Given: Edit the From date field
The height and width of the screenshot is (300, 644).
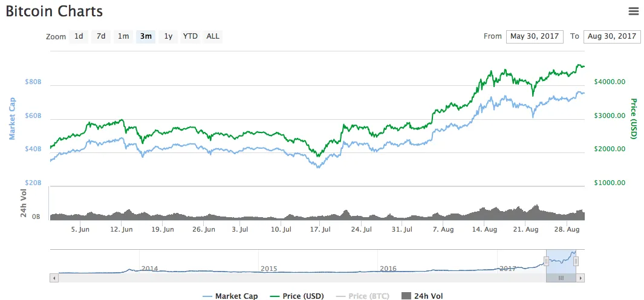Looking at the screenshot, I should tap(535, 36).
